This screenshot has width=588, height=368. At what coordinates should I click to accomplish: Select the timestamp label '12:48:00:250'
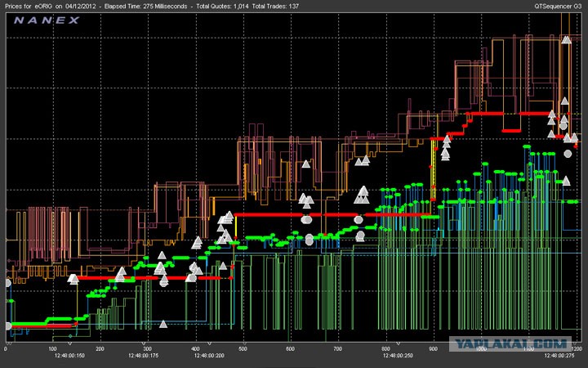pyautogui.click(x=398, y=355)
